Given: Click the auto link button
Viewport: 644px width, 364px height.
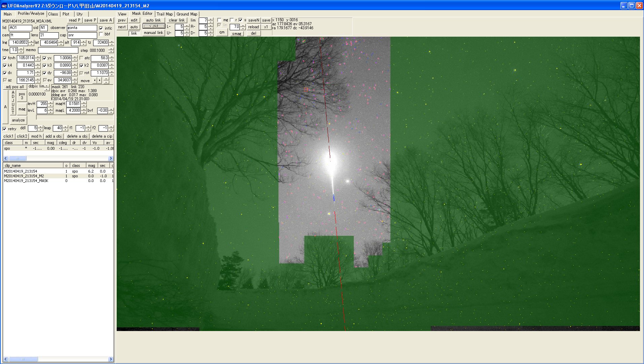Looking at the screenshot, I should pos(153,20).
